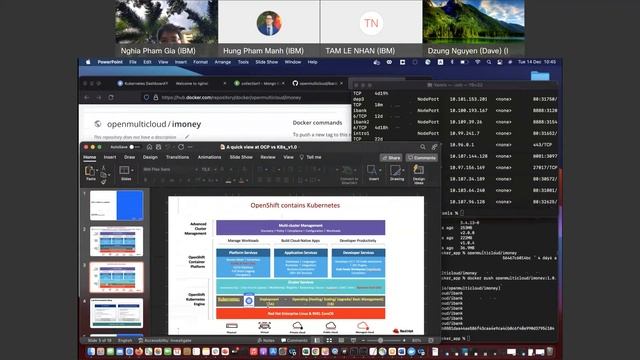Open the Design ribbon tab
Image resolution: width=640 pixels, height=360 pixels.
pos(150,157)
